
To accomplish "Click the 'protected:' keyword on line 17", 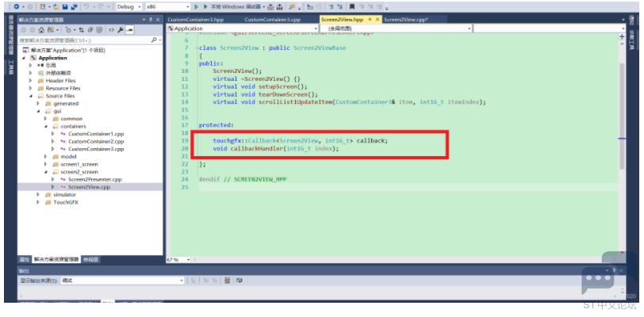I will (216, 125).
